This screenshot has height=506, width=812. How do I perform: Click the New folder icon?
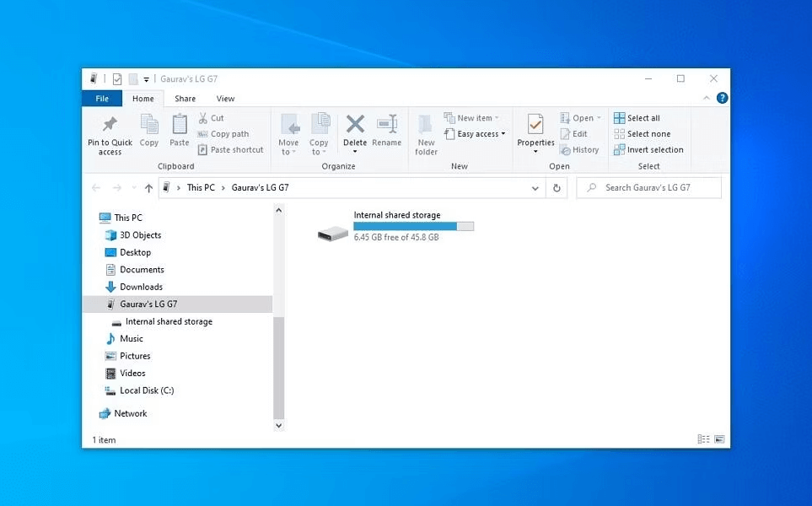[x=426, y=125]
